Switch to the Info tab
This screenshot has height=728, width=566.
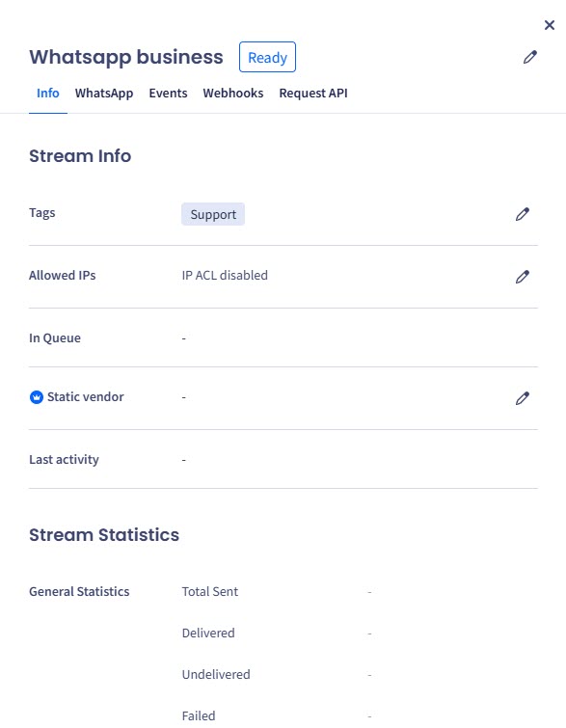(48, 94)
